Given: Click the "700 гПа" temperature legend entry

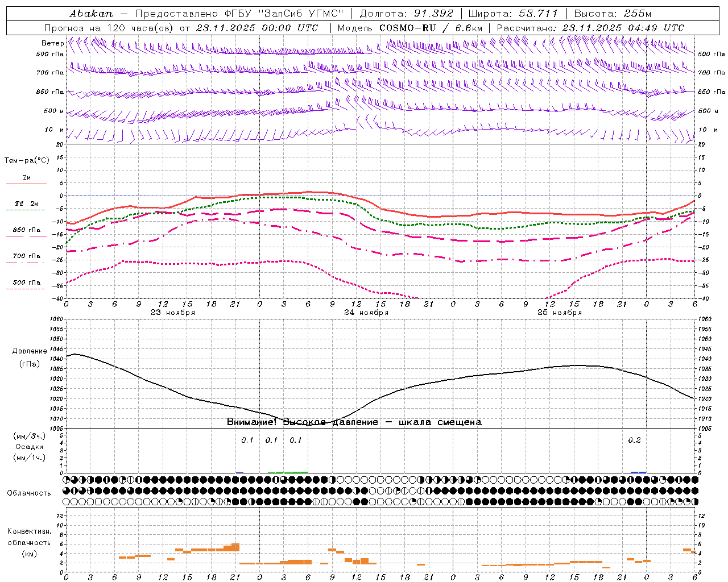Looking at the screenshot, I should [x=26, y=256].
